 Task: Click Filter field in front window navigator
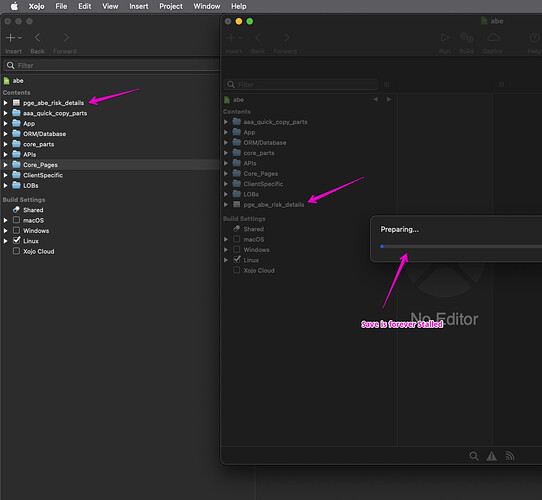301,84
